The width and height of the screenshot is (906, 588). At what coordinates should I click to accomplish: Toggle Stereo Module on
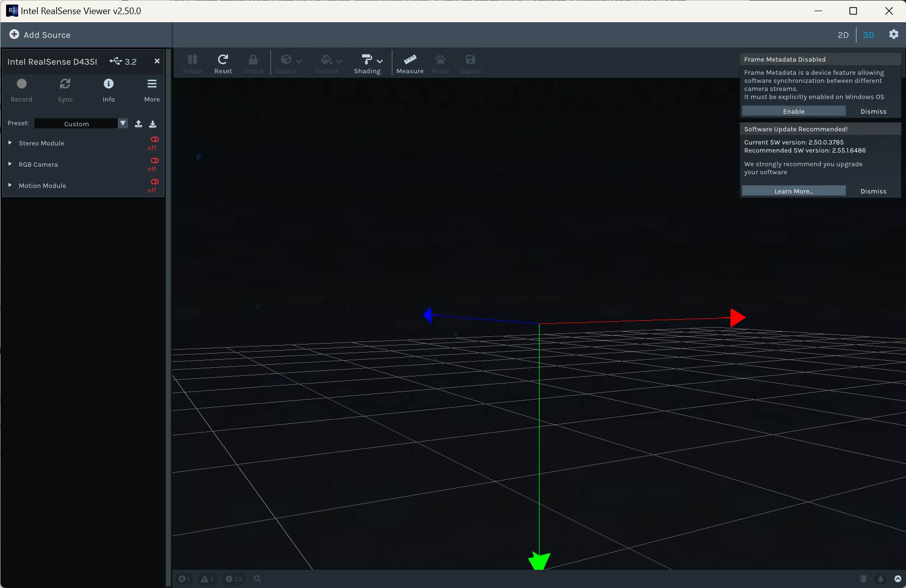[154, 143]
